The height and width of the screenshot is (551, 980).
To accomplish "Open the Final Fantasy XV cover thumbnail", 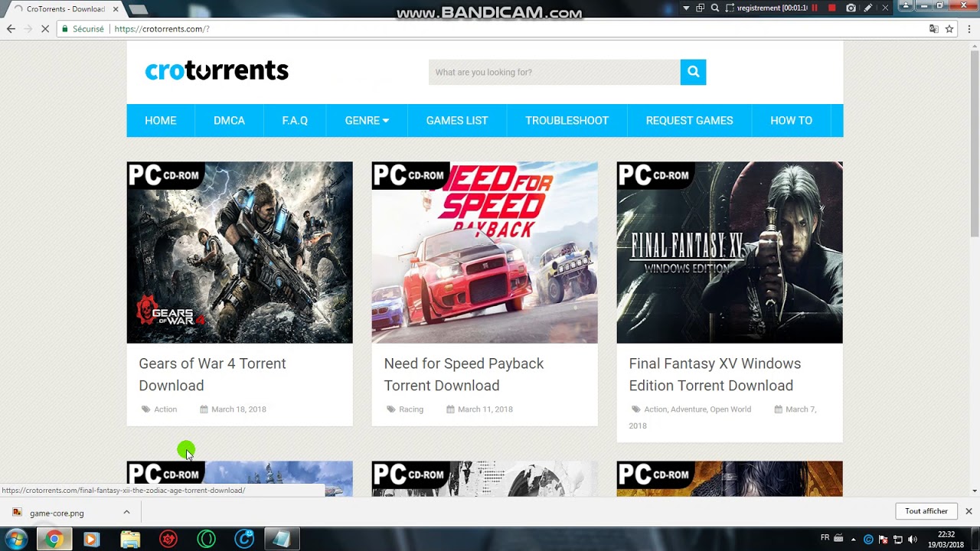I will (730, 253).
